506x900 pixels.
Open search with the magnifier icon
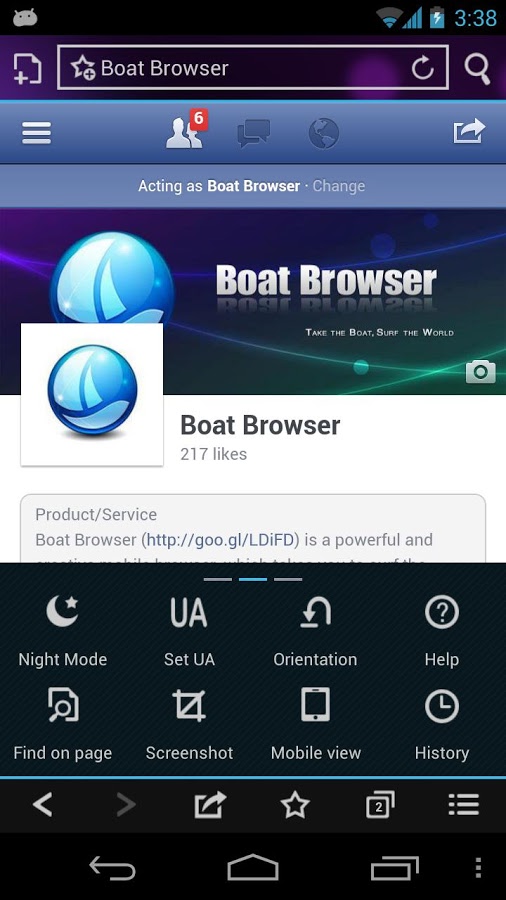point(477,69)
